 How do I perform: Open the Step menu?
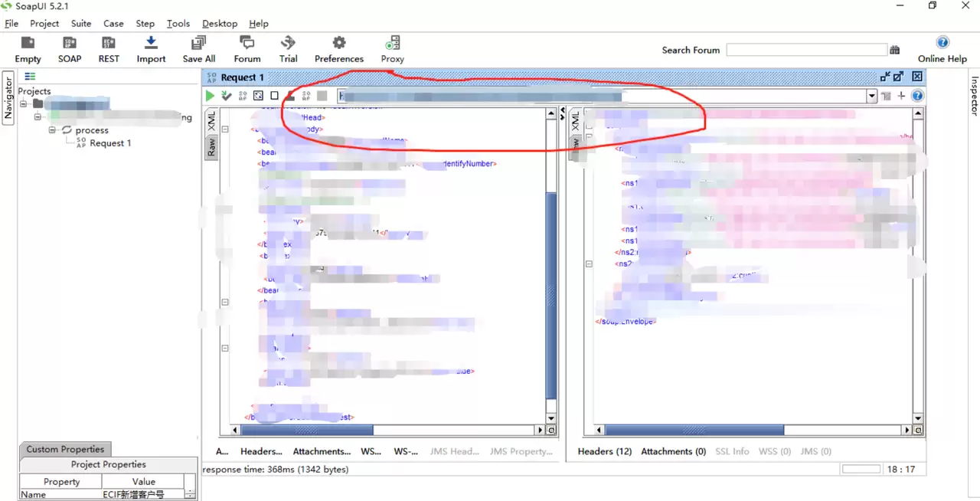(145, 23)
